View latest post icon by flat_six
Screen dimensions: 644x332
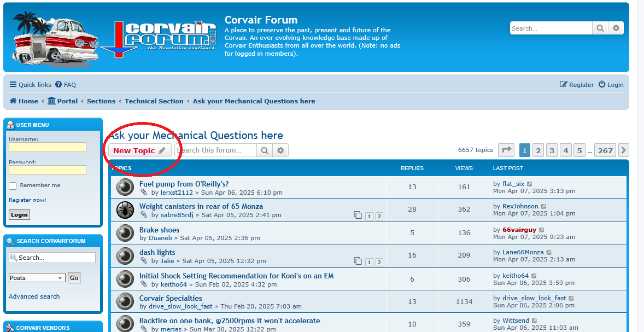click(x=530, y=184)
